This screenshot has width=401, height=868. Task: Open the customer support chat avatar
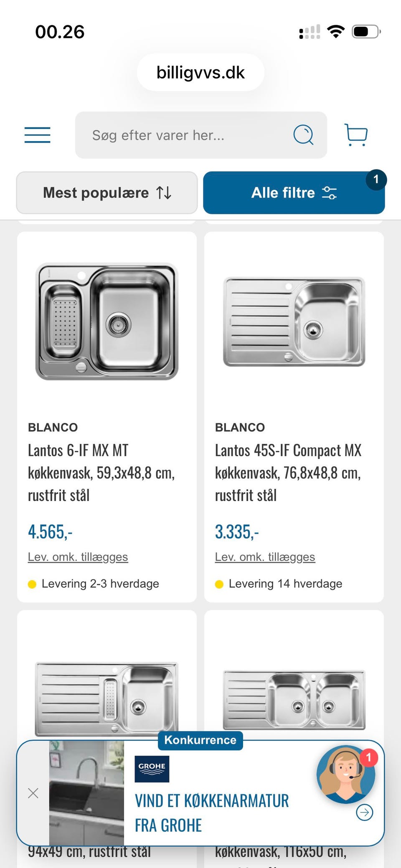pos(345,774)
